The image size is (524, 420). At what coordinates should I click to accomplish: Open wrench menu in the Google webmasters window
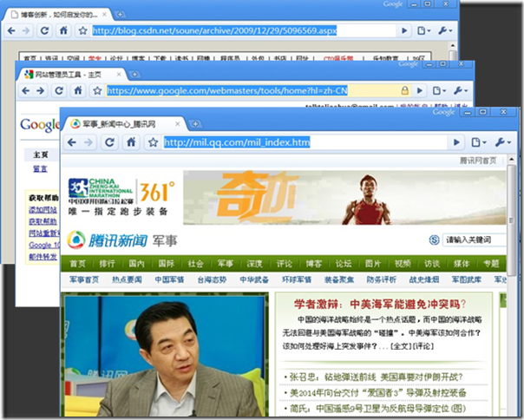click(460, 90)
